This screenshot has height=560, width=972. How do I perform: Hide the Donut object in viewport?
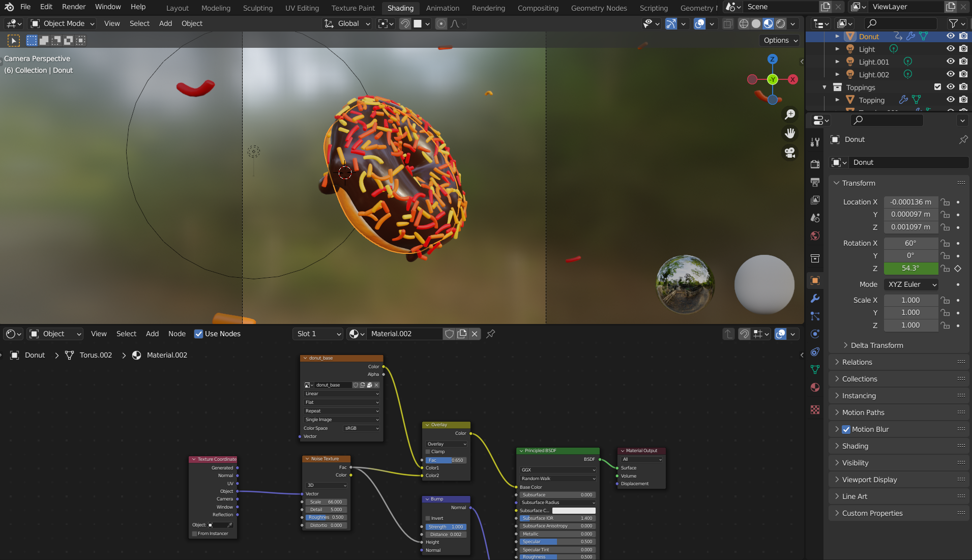[x=950, y=36]
